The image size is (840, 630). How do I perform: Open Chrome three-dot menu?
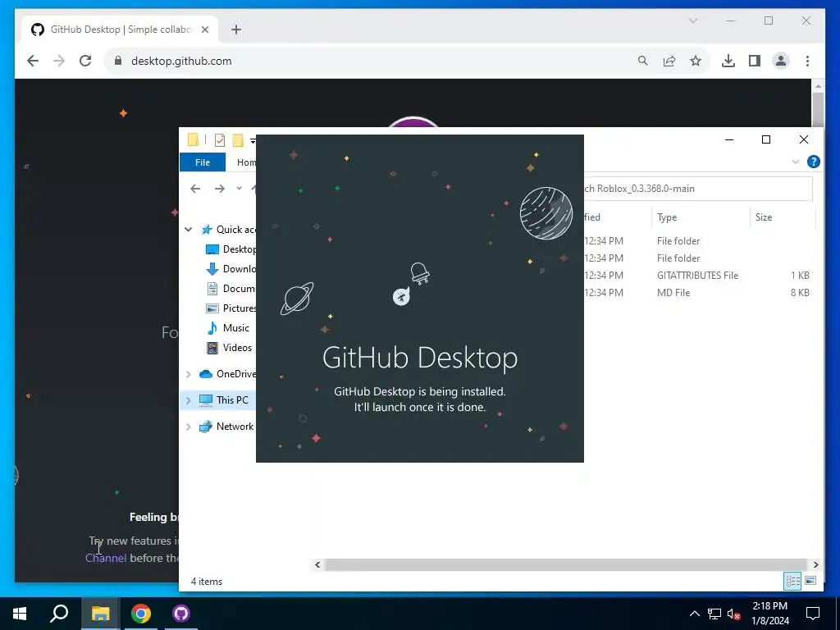click(807, 61)
